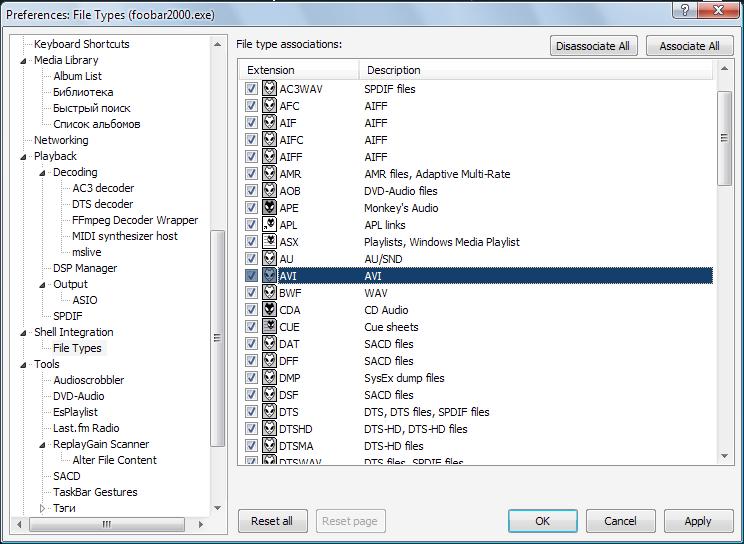
Task: Click the icon beside BWF extension
Action: click(270, 293)
